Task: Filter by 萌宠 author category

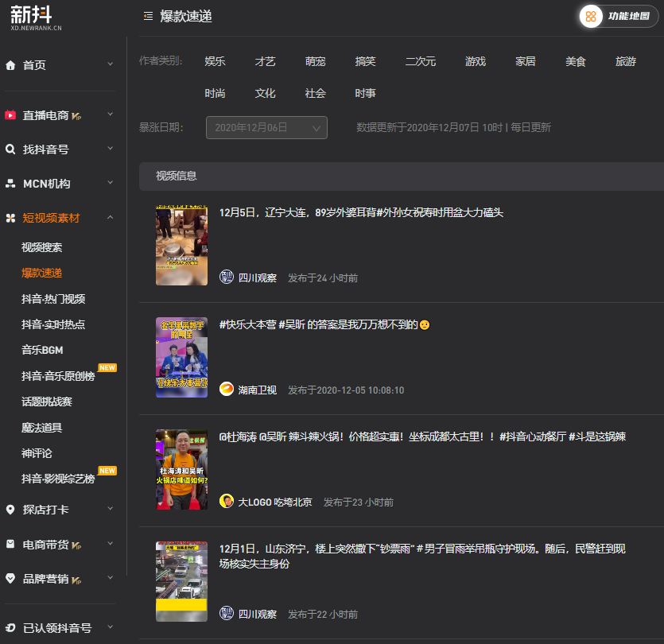Action: tap(316, 61)
